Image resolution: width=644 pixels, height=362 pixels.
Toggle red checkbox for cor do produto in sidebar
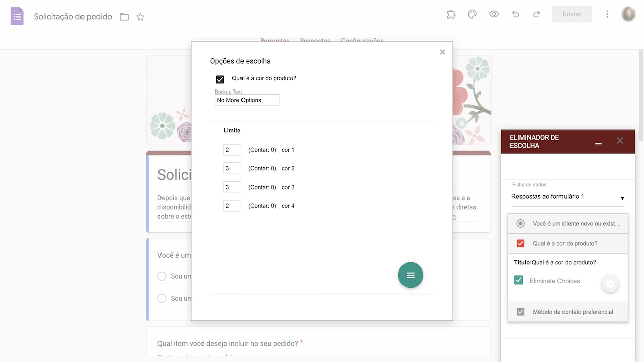click(x=521, y=244)
